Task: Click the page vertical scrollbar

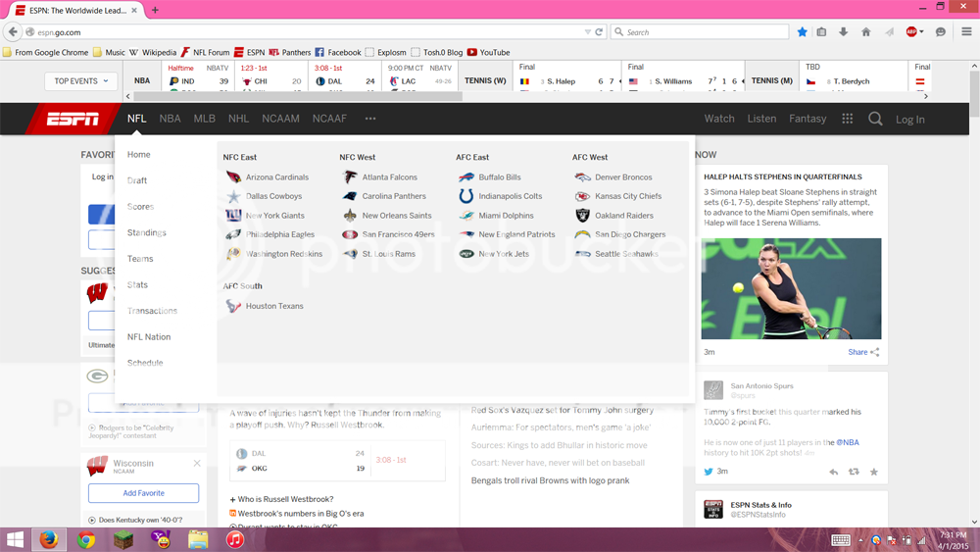Action: click(974, 94)
